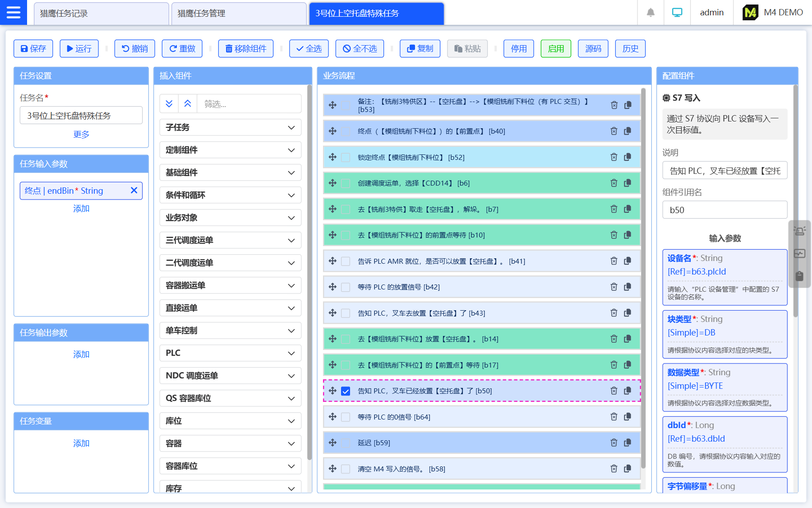
Task: Switch to the 猎鹰任务记录 tab
Action: 101,14
